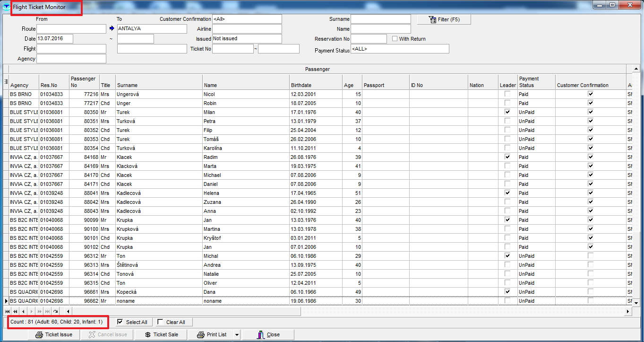Click the Ticket Issue printer button
This screenshot has width=644, height=342.
pos(54,334)
